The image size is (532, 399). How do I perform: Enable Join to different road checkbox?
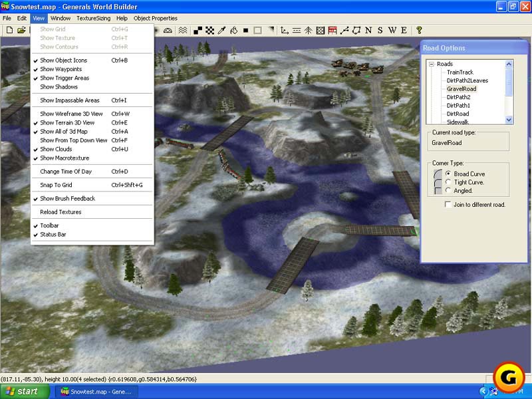pyautogui.click(x=448, y=204)
